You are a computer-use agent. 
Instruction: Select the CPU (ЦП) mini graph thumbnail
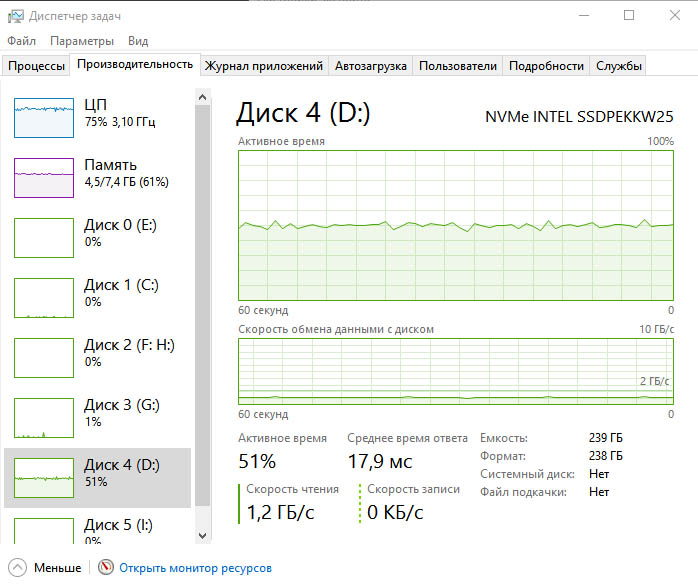tap(44, 117)
